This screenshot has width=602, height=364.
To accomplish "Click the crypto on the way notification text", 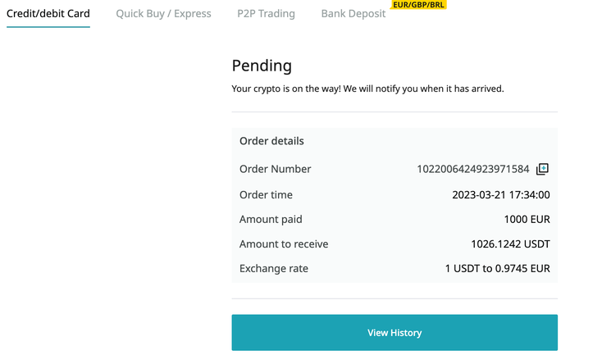I will 367,89.
